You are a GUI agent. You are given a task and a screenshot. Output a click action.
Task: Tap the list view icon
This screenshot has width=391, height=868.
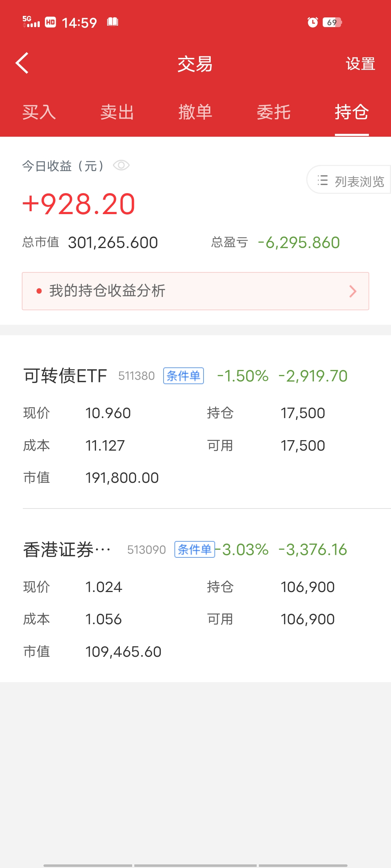[x=323, y=180]
